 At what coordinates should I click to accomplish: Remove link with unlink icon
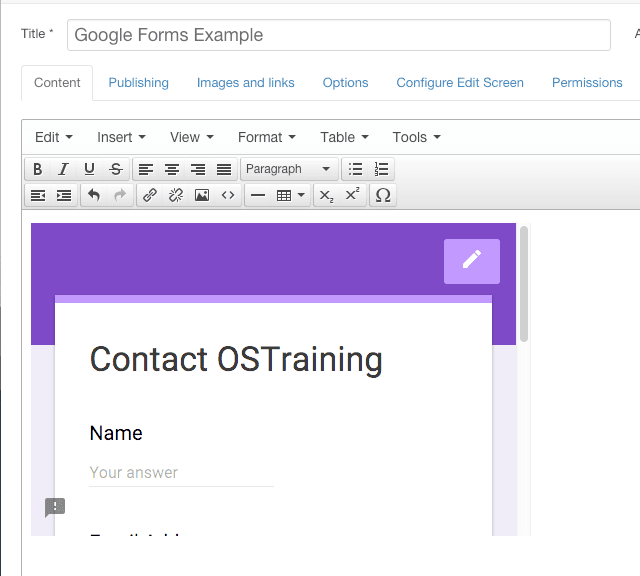[176, 196]
